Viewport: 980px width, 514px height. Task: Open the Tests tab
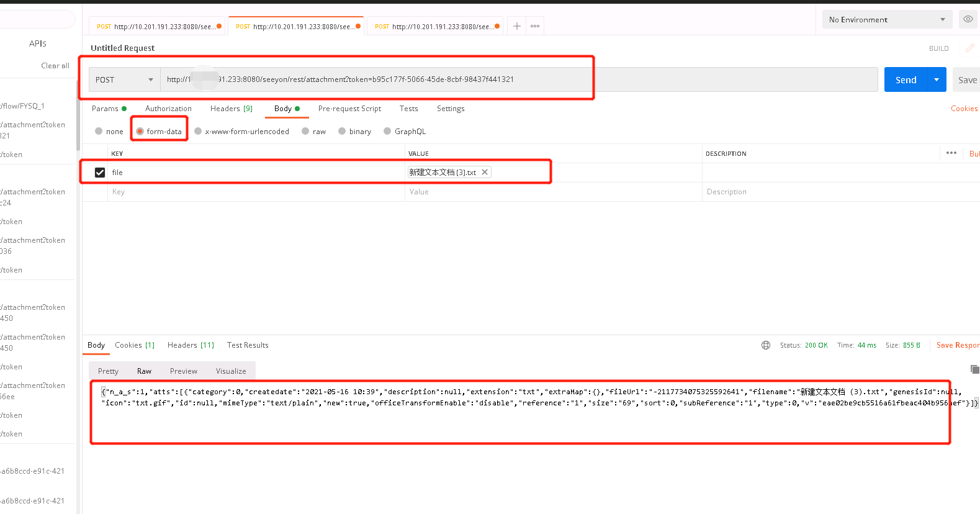408,108
